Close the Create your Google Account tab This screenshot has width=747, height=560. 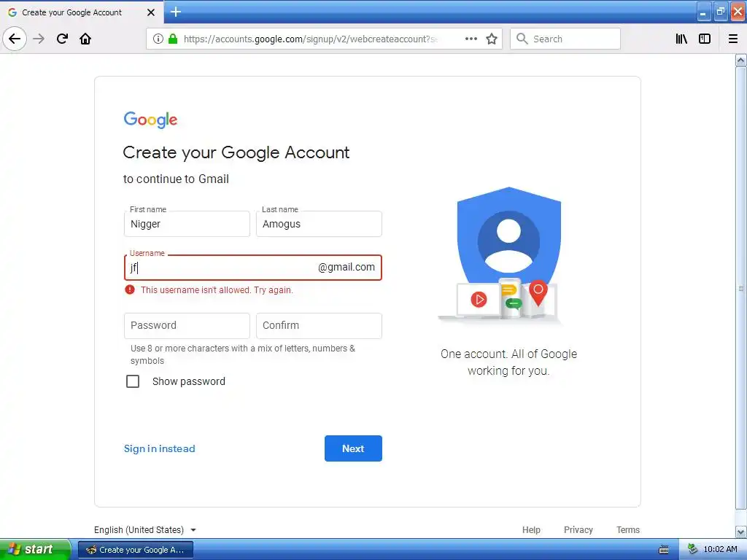(151, 12)
